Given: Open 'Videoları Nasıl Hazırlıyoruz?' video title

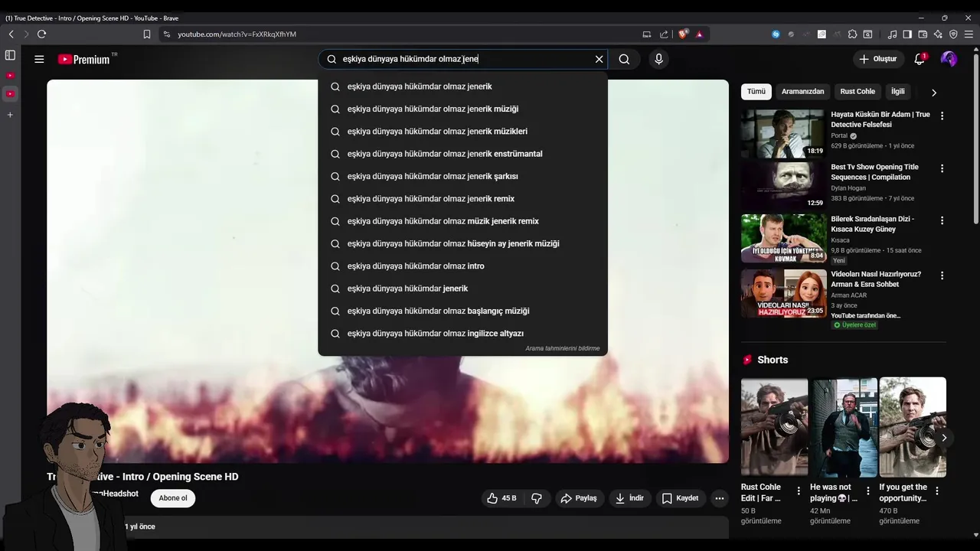Looking at the screenshot, I should click(x=876, y=279).
